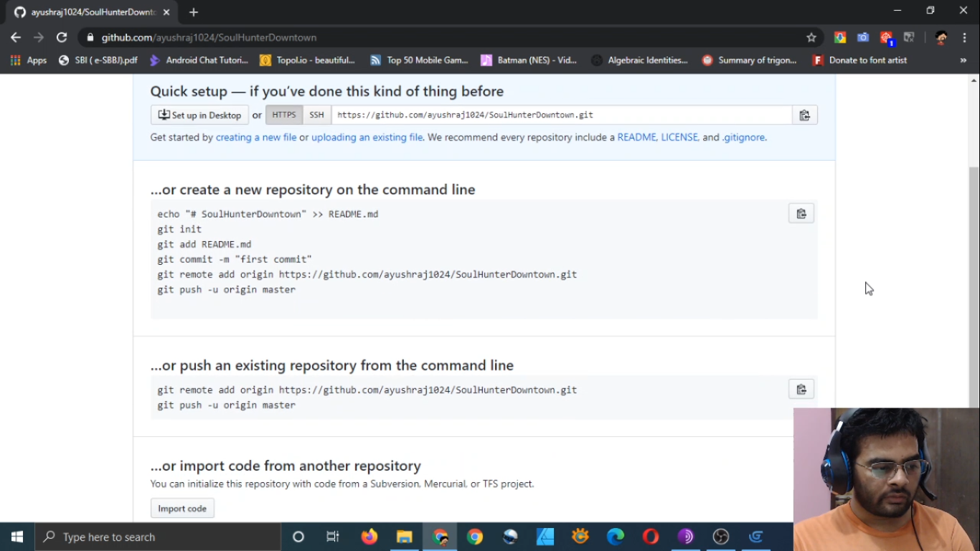The image size is (980, 551).
Task: Open Microsoft Edge from the taskbar
Action: pyautogui.click(x=616, y=537)
